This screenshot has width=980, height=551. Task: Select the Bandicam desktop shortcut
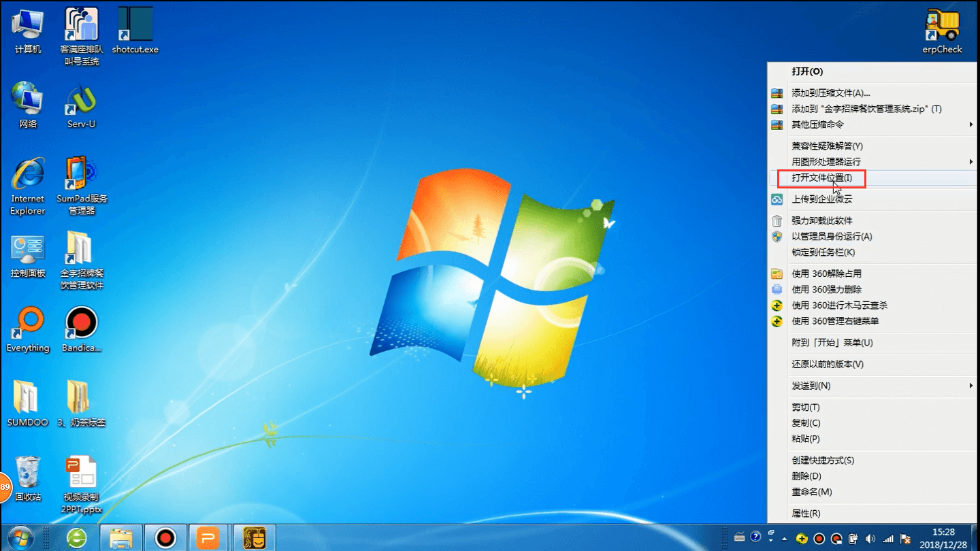point(82,330)
